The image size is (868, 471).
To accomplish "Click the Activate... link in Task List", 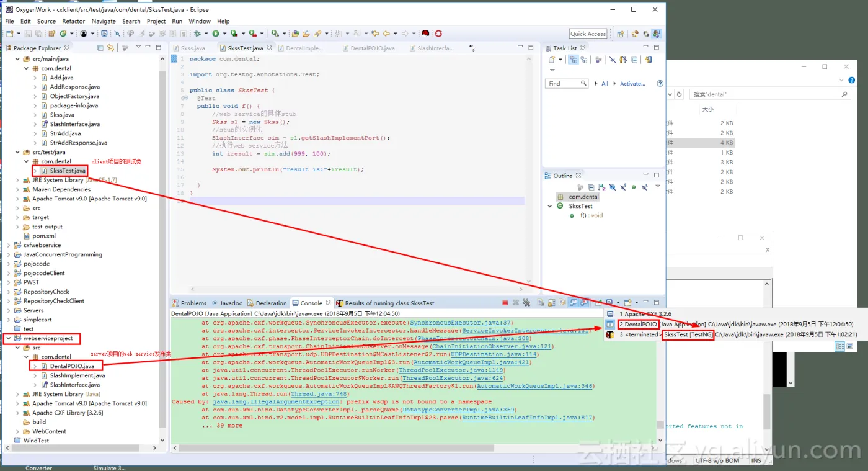I will 632,83.
